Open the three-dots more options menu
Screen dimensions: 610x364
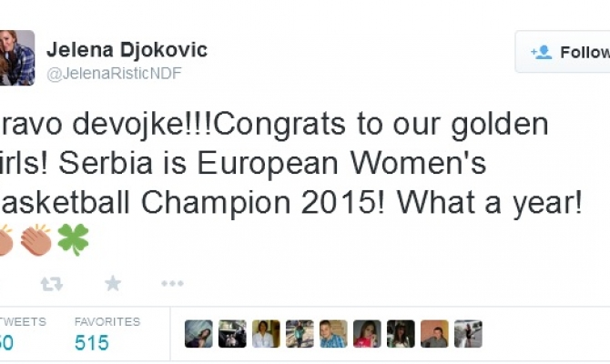click(172, 284)
